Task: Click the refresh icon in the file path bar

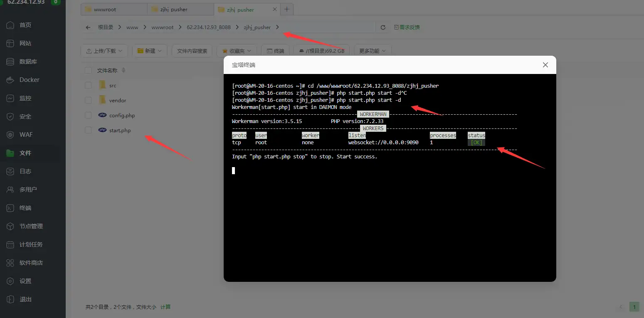Action: (382, 27)
